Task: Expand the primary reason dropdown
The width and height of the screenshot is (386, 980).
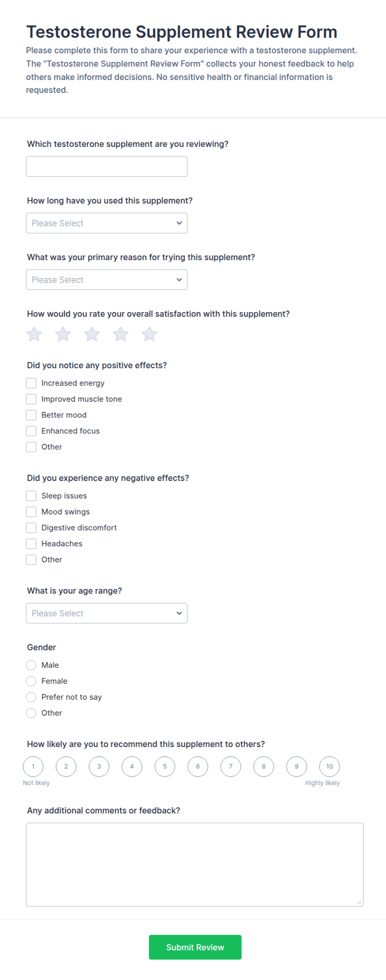Action: [x=107, y=280]
